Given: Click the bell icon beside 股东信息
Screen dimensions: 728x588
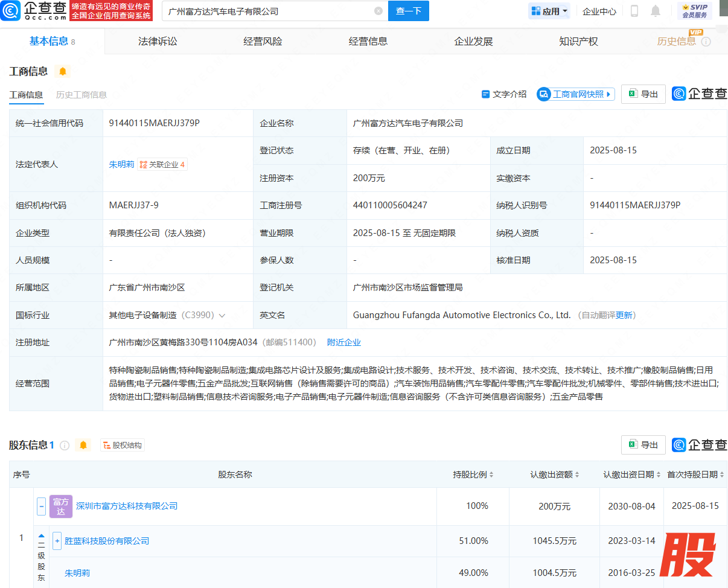Looking at the screenshot, I should point(83,445).
